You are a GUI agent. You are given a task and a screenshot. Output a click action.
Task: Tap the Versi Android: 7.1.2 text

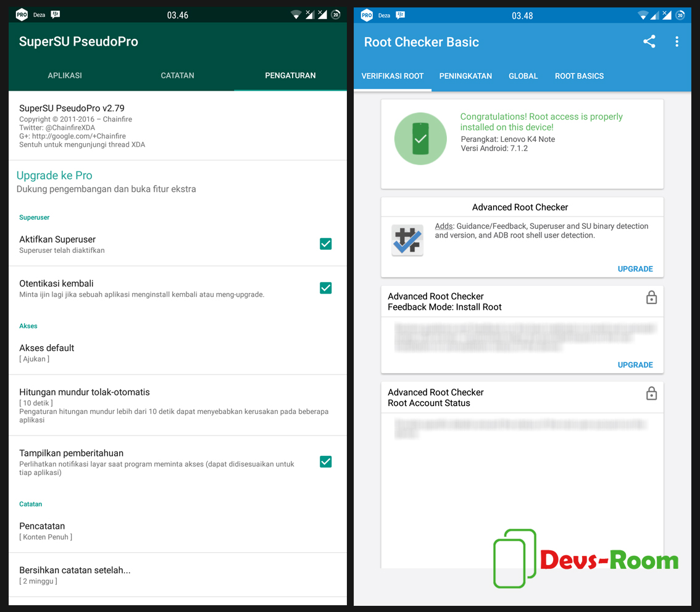(x=494, y=149)
